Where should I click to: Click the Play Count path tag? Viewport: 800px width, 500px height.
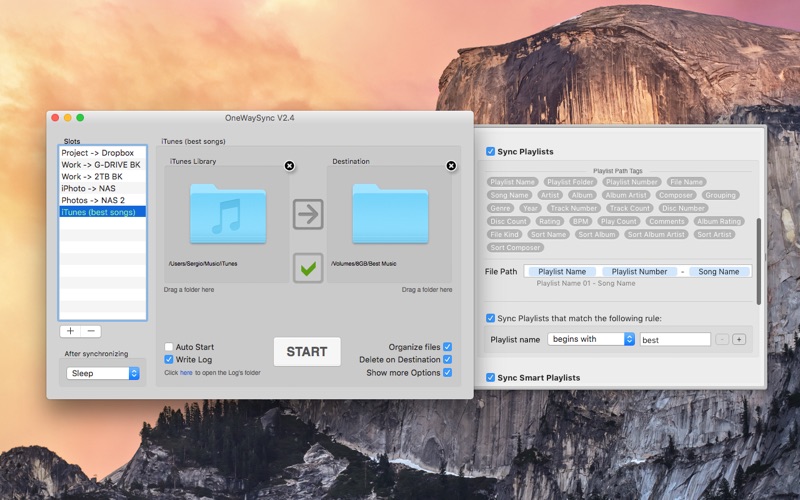click(618, 221)
